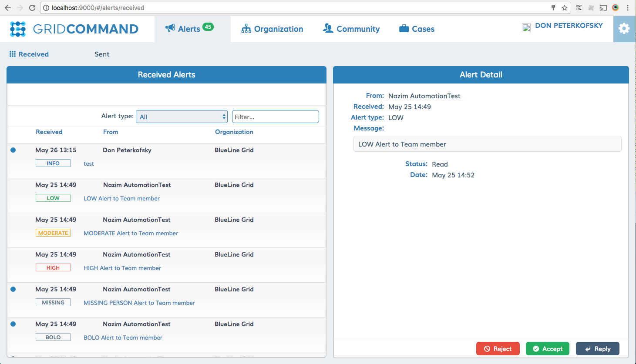
Task: Click the MODERATE alert type badge
Action: 53,233
